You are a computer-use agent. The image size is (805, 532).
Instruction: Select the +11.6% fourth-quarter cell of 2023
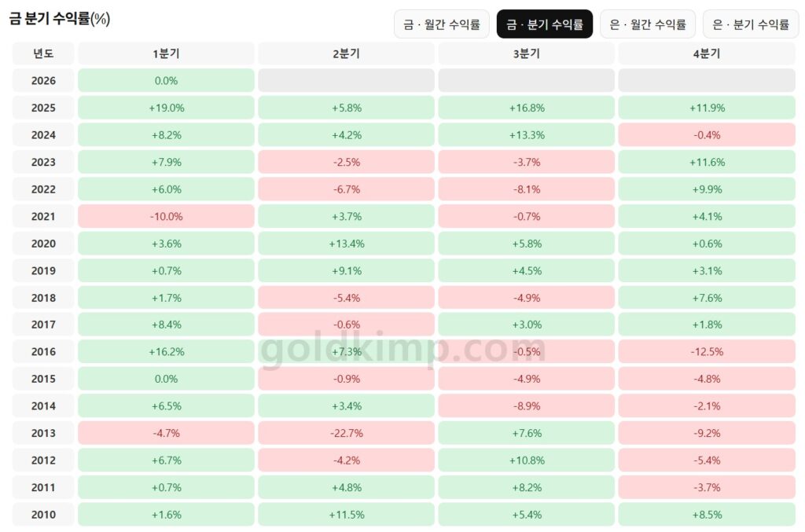[705, 162]
